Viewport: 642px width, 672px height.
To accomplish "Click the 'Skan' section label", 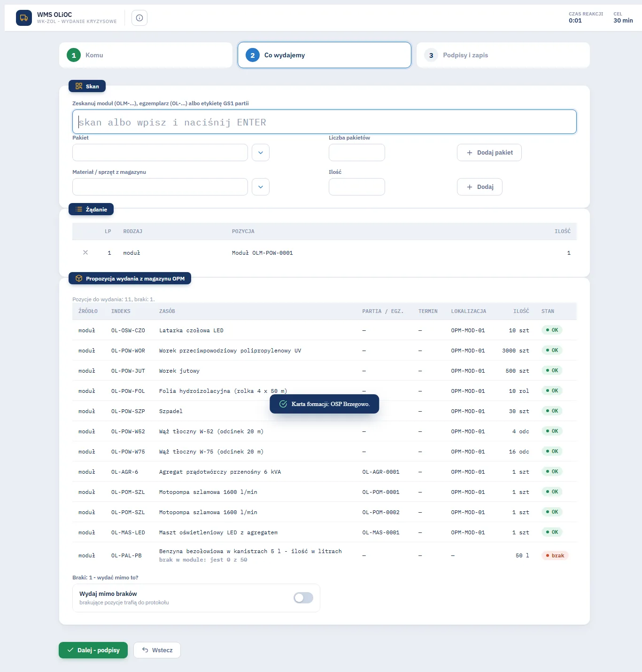I will tap(87, 86).
